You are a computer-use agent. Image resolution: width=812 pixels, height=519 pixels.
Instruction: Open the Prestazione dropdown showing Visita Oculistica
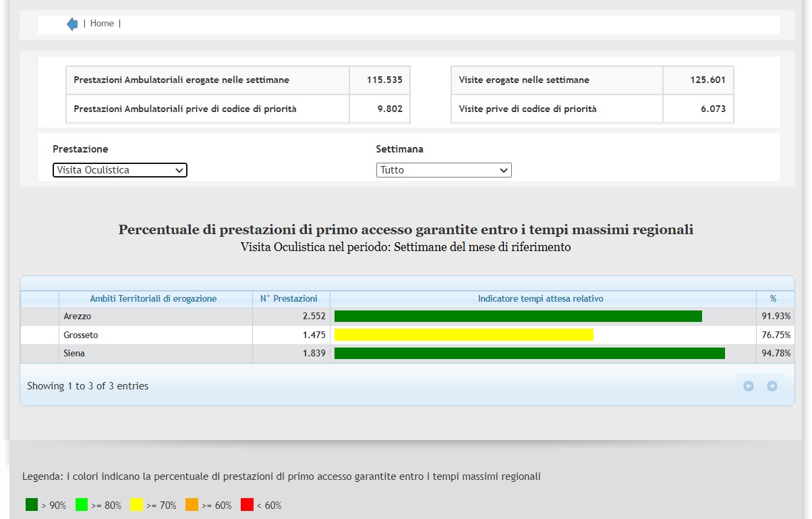coord(120,170)
